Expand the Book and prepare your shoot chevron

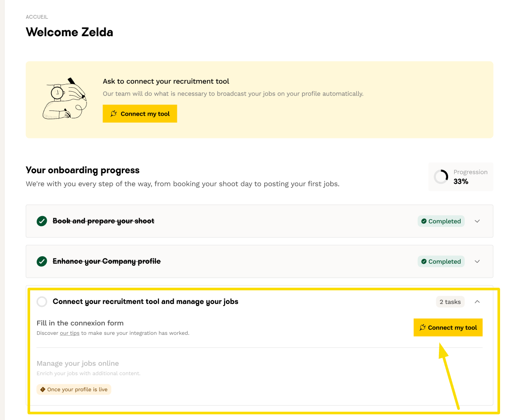pos(477,221)
